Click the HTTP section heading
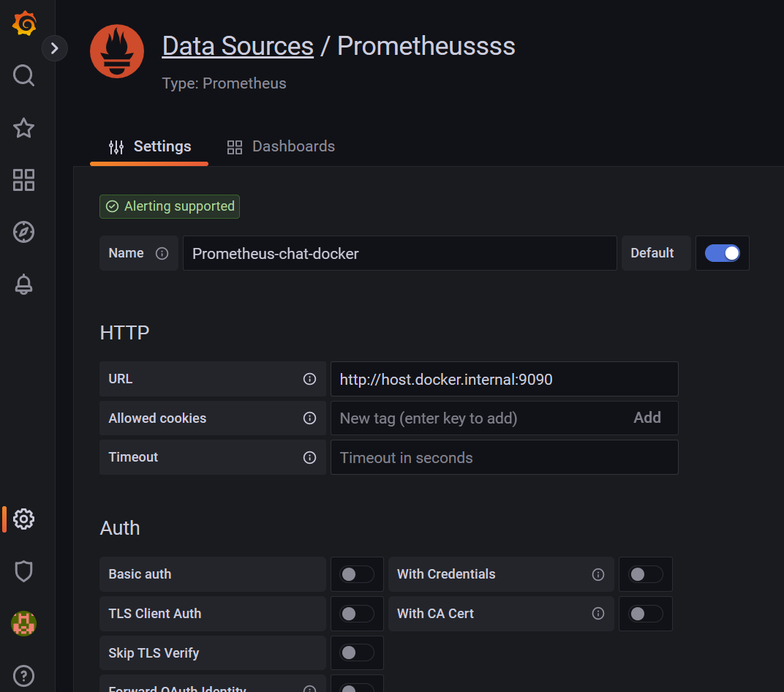 (x=124, y=333)
